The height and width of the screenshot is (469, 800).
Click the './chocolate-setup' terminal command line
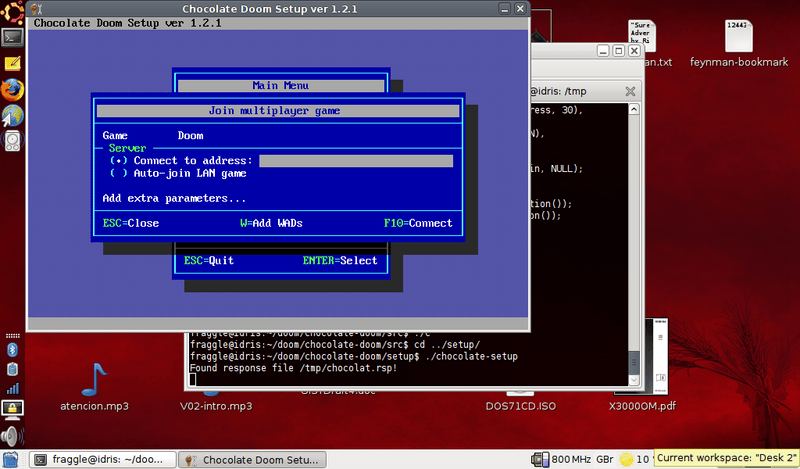point(354,356)
